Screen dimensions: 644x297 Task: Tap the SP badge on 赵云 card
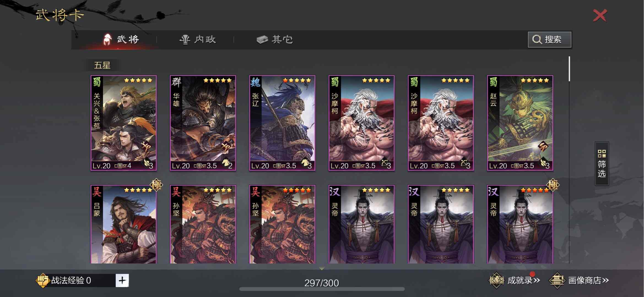pos(543,147)
